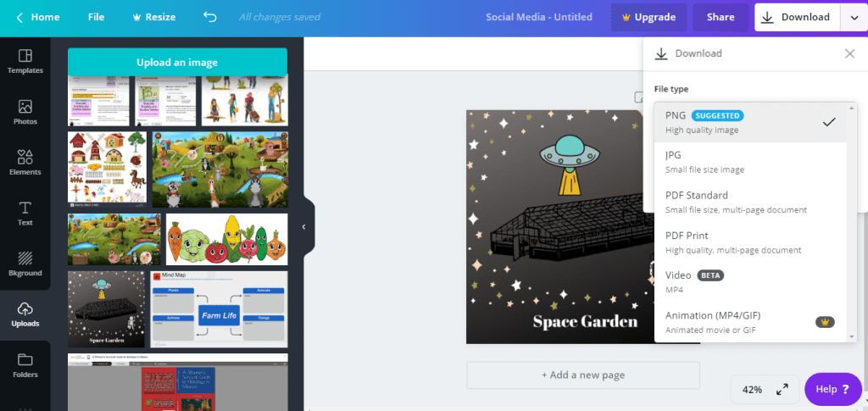Click Upload an image button

[x=177, y=62]
